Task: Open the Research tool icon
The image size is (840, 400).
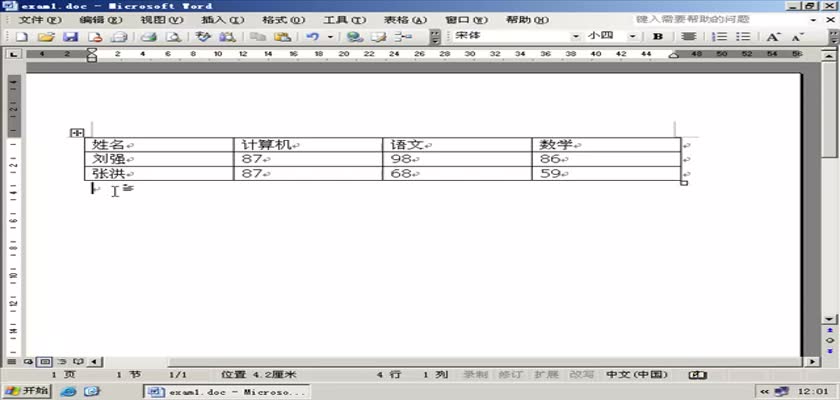Action: 227,37
